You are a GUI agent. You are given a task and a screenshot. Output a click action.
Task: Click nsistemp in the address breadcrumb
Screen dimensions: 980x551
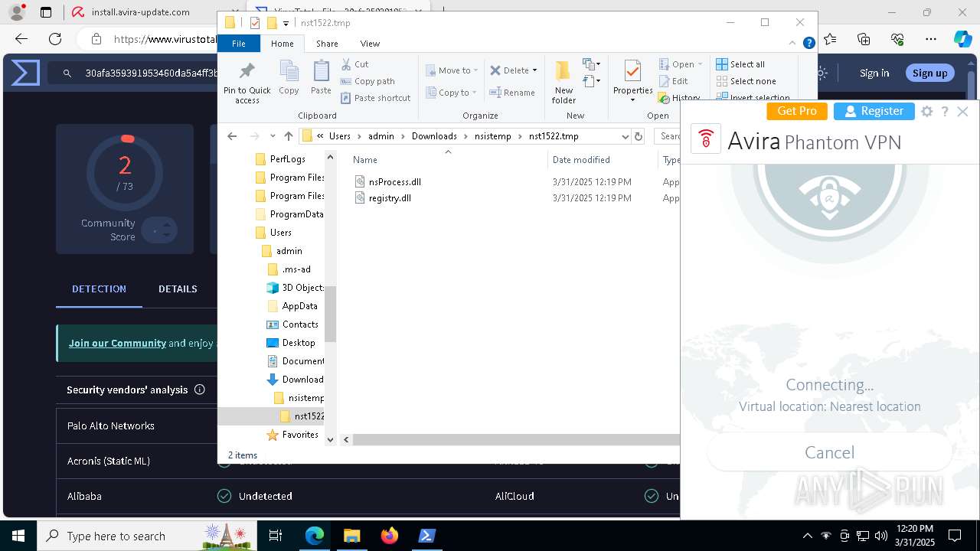pyautogui.click(x=492, y=136)
